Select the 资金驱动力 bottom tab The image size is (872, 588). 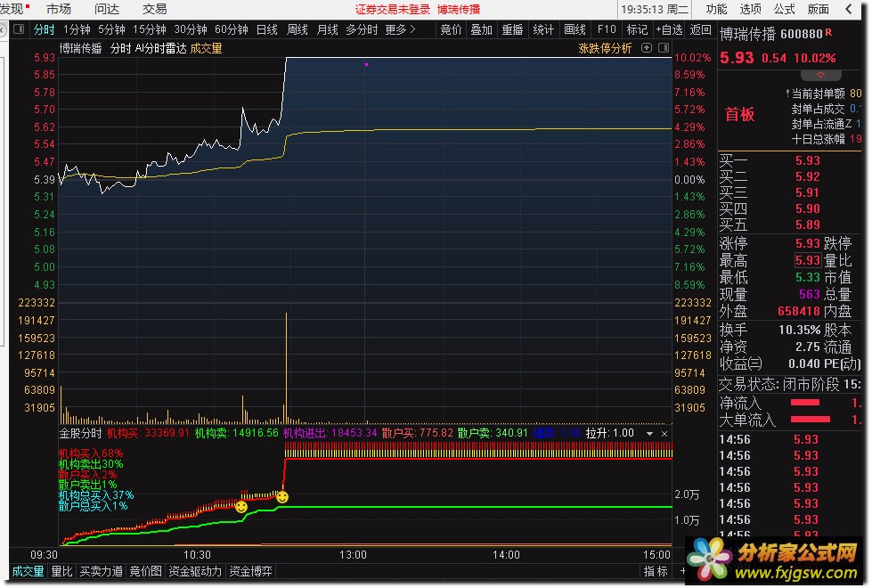click(x=195, y=571)
